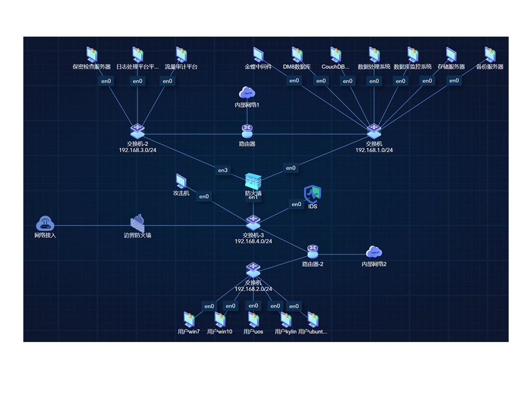The height and width of the screenshot is (394, 532).
Task: Click the en1 interface label under 防火墙
Action: click(253, 198)
